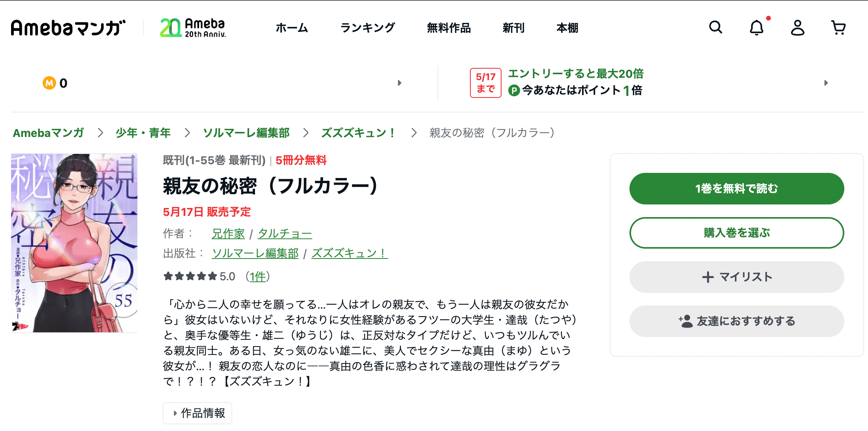
Task: Open the タルチョー author link
Action: point(285,234)
